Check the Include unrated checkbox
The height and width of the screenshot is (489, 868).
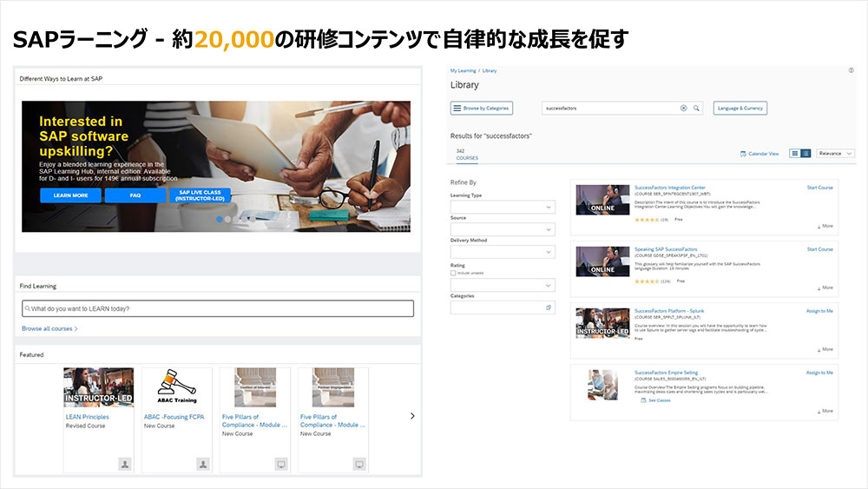(x=453, y=273)
